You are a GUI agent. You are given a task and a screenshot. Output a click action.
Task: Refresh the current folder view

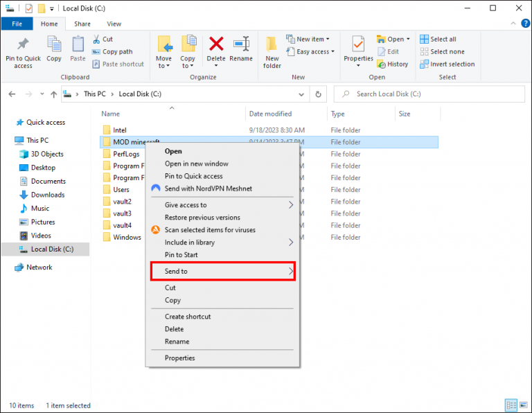tap(318, 94)
